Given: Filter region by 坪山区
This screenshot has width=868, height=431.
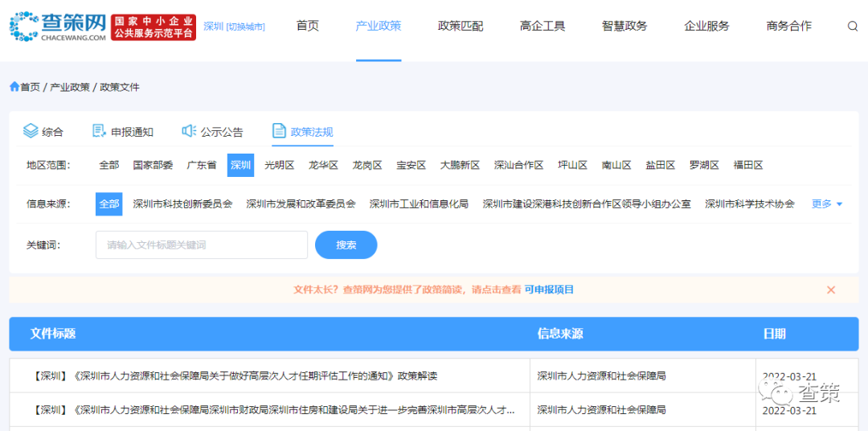Looking at the screenshot, I should point(572,165).
